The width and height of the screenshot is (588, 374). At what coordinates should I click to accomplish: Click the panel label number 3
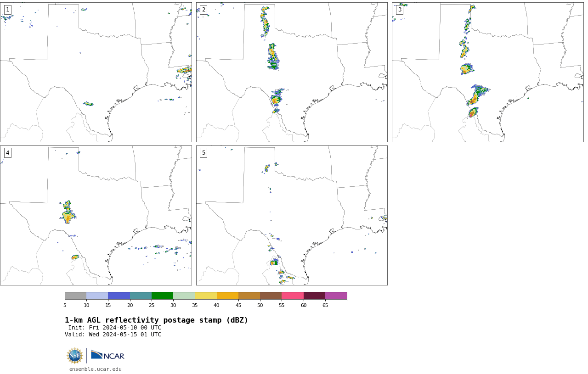[x=399, y=10]
